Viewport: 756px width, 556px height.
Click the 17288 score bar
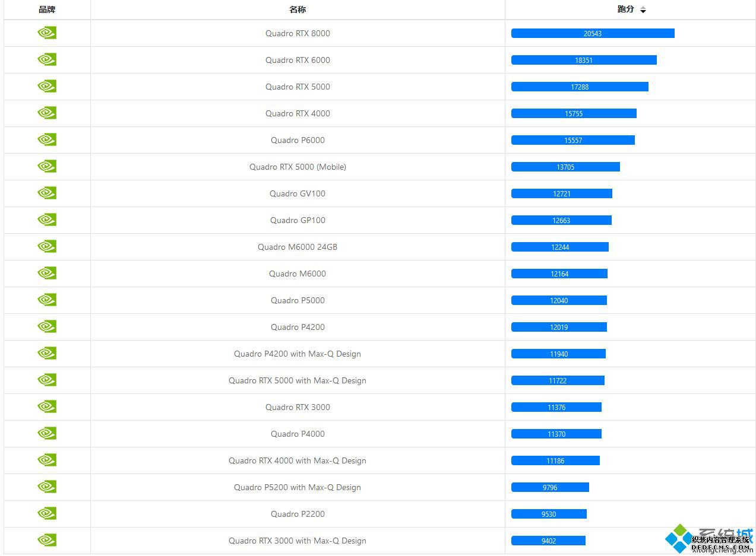pos(580,87)
